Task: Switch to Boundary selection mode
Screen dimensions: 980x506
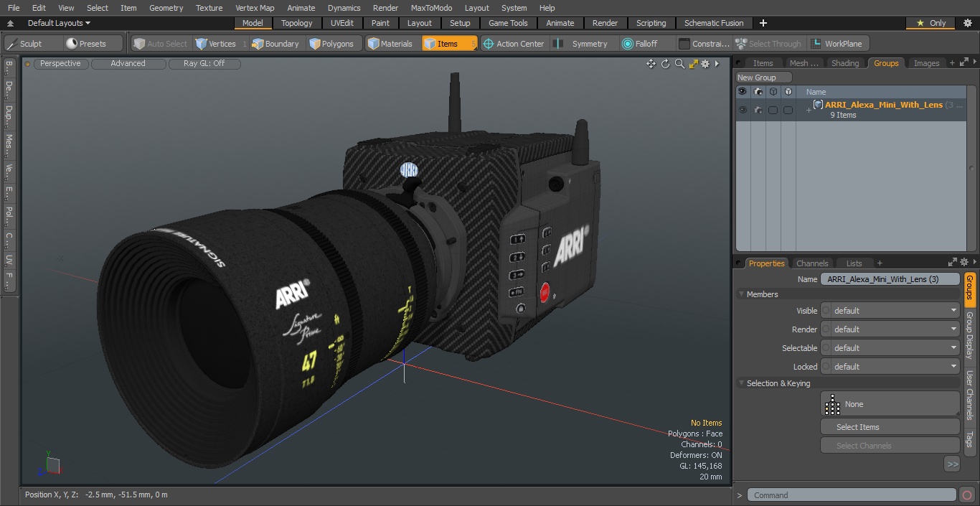Action: tap(275, 44)
